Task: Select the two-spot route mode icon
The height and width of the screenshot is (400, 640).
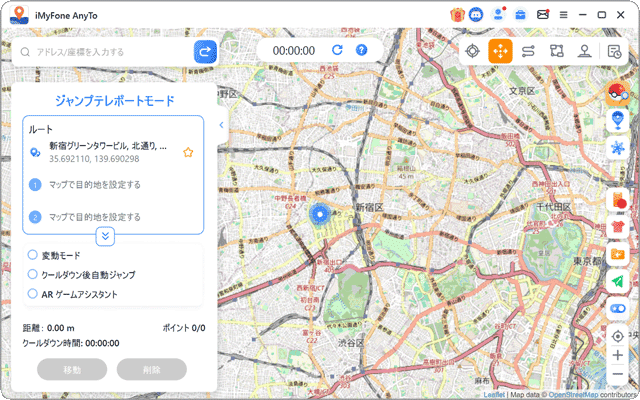Action: [x=528, y=51]
